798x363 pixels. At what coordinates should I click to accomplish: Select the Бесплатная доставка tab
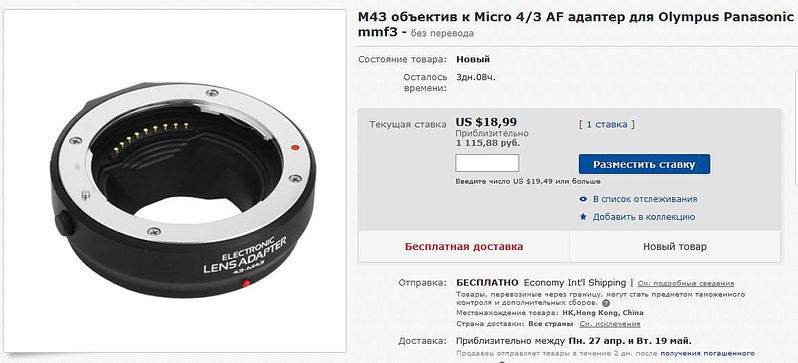(x=464, y=246)
